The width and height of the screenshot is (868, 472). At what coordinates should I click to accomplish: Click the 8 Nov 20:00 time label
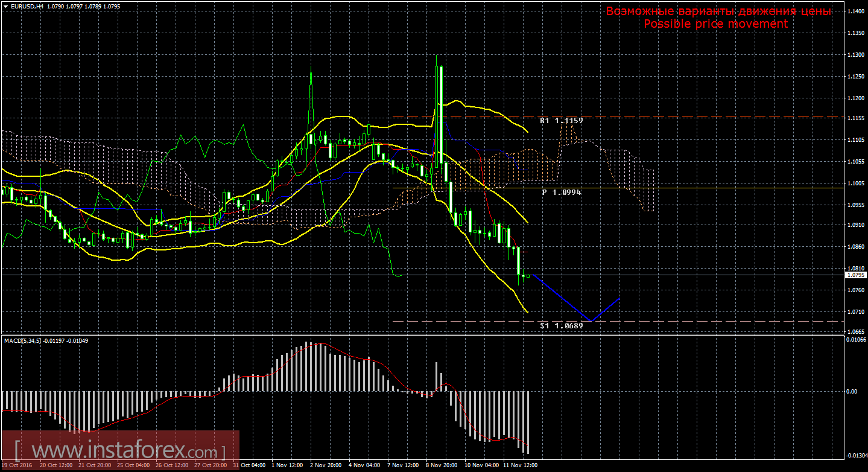click(x=442, y=465)
